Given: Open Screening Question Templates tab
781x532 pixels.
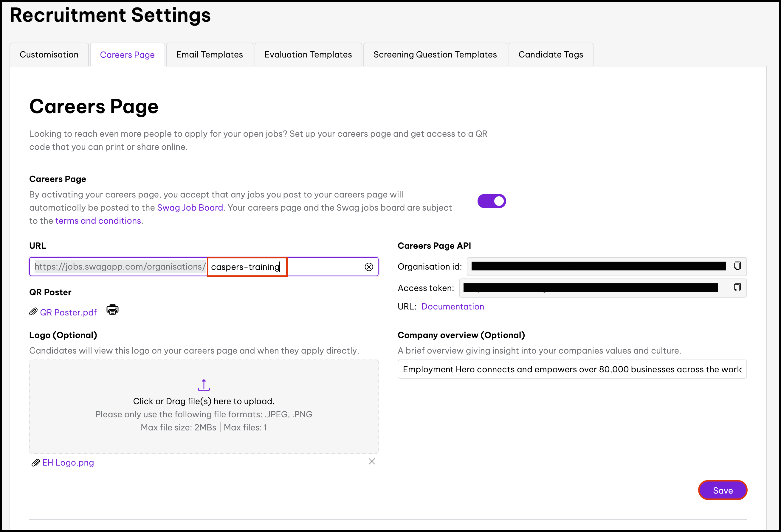Looking at the screenshot, I should pos(435,55).
